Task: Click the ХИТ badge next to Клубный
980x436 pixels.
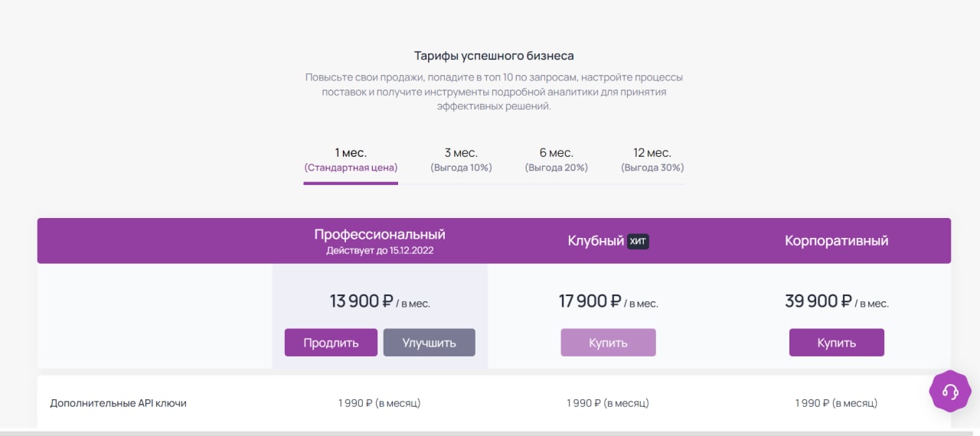Action: pyautogui.click(x=638, y=241)
